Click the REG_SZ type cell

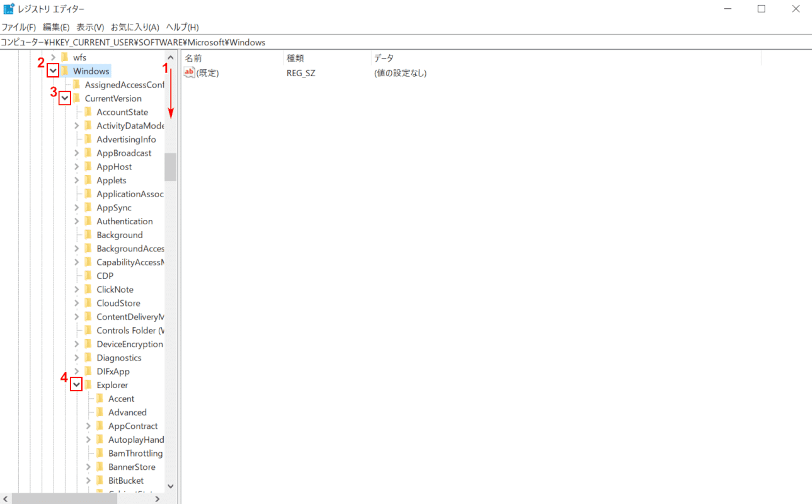(x=301, y=73)
